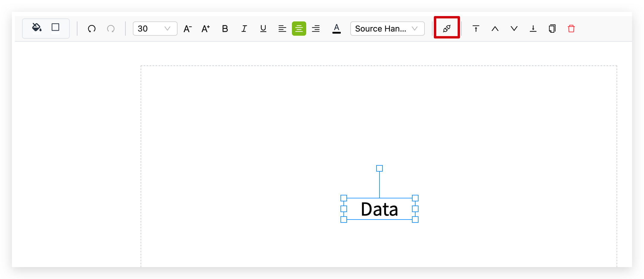Click the fill color paint bucket icon

click(x=37, y=28)
